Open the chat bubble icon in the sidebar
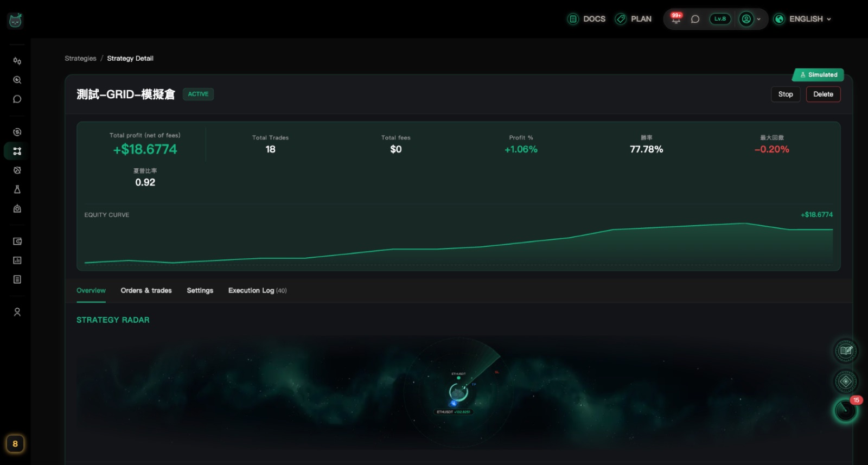 [17, 99]
